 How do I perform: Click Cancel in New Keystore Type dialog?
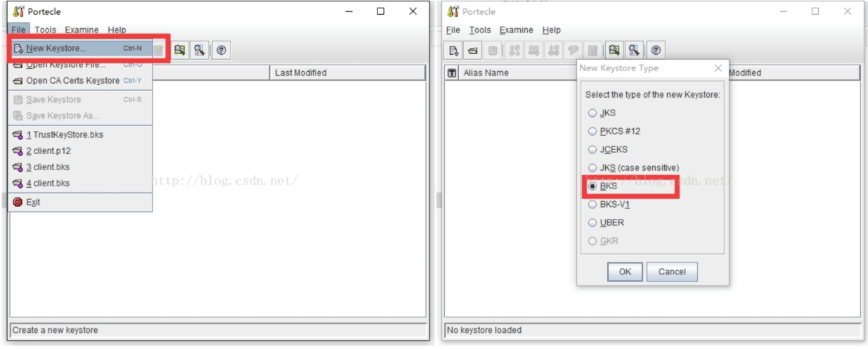click(672, 272)
